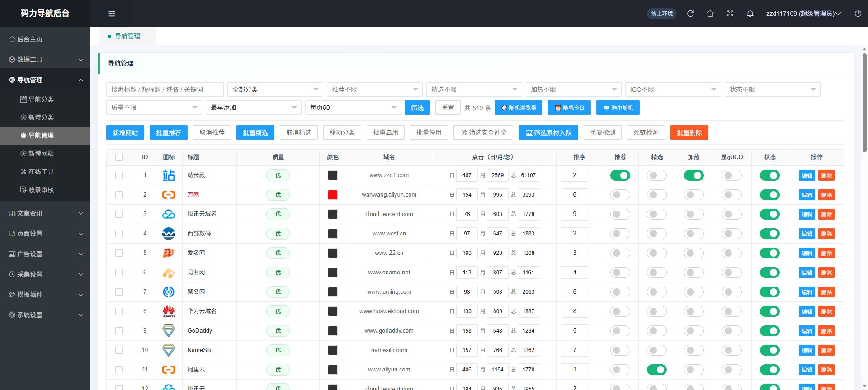Open the home icon in top bar
This screenshot has width=868, height=390.
point(710,14)
